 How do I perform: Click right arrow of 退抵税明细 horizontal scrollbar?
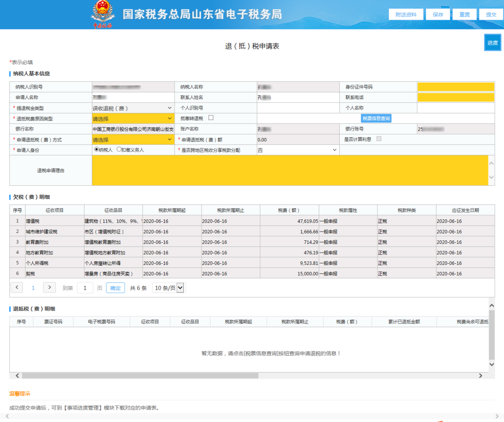(x=481, y=376)
